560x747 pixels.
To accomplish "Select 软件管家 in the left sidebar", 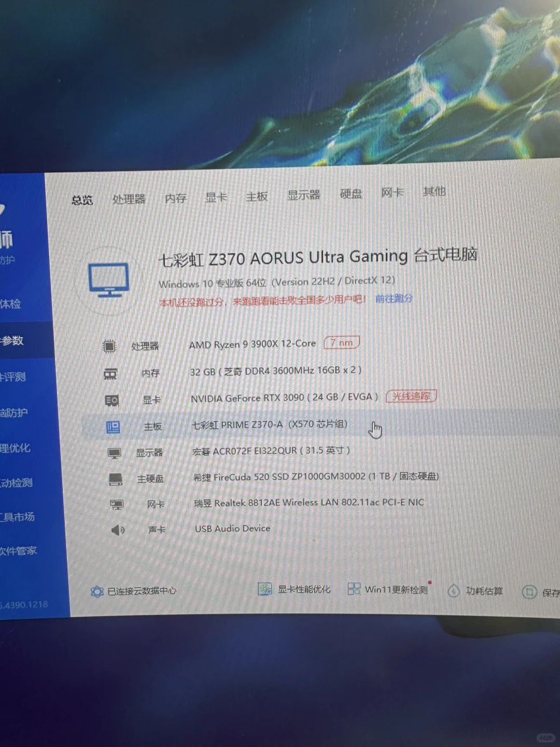I will [x=19, y=551].
